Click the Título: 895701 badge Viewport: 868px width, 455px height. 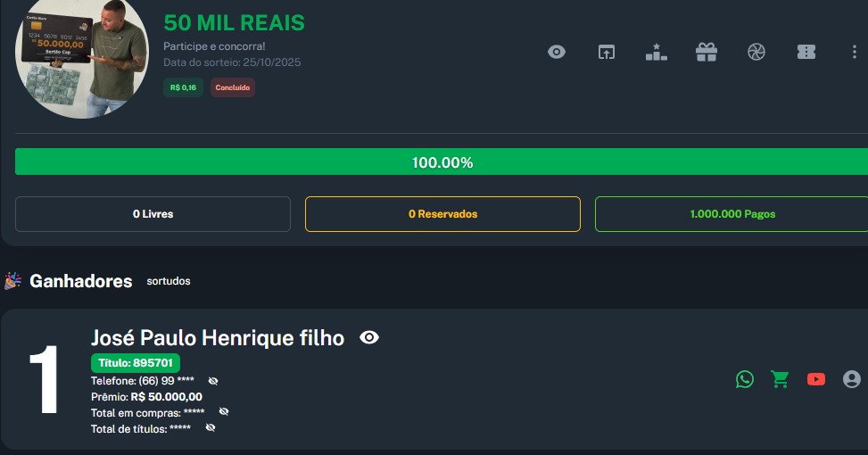[136, 362]
